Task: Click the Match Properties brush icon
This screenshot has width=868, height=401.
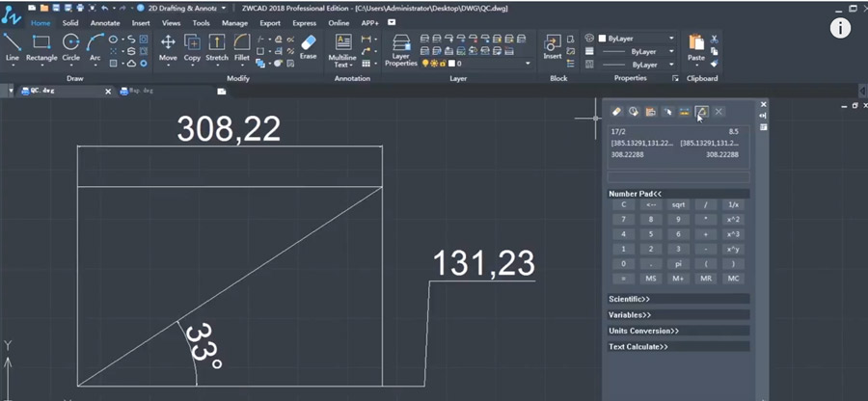Action: tap(714, 64)
